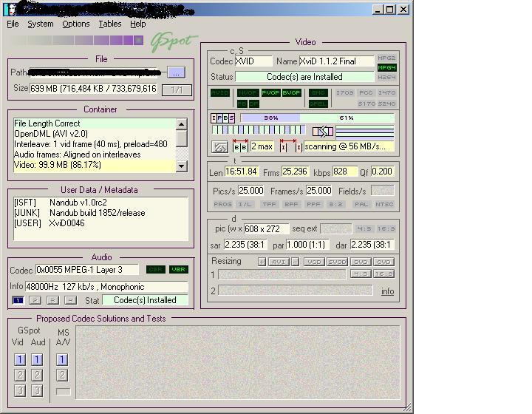
Task: Click the PAL standard indicator
Action: (361, 204)
